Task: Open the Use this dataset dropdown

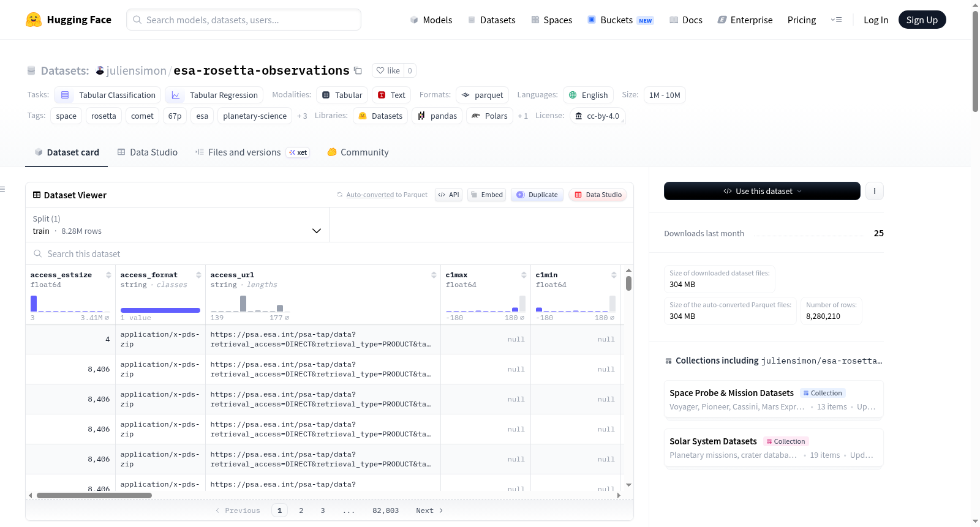Action: coord(762,191)
